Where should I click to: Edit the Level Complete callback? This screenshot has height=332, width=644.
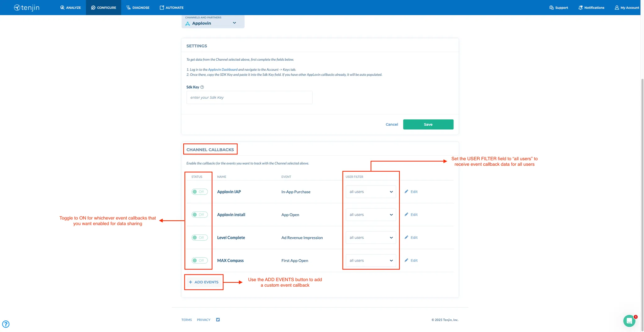(x=411, y=238)
